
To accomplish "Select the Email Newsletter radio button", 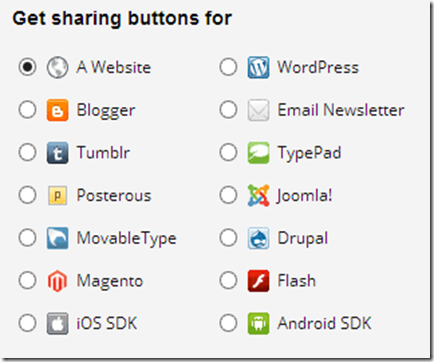I will [228, 109].
